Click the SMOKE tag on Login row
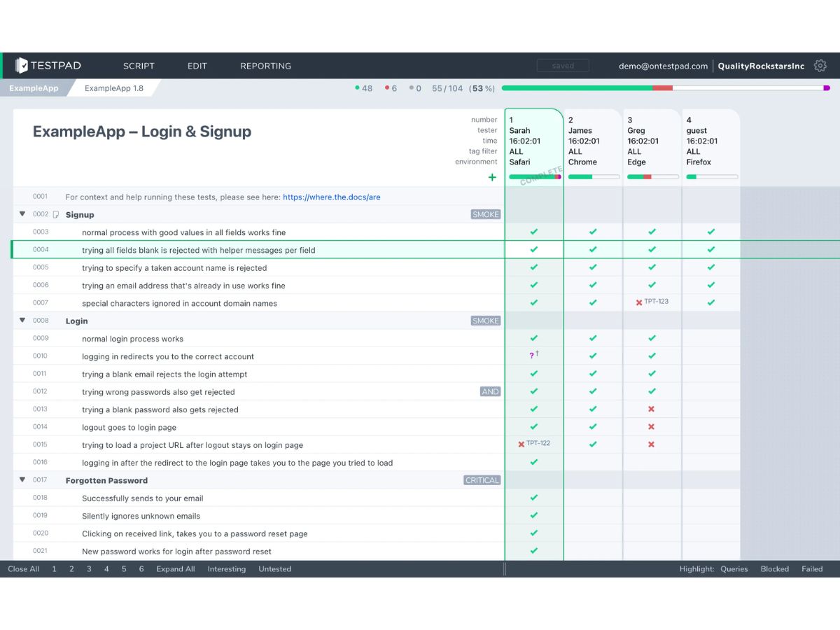This screenshot has height=630, width=840. tap(486, 321)
